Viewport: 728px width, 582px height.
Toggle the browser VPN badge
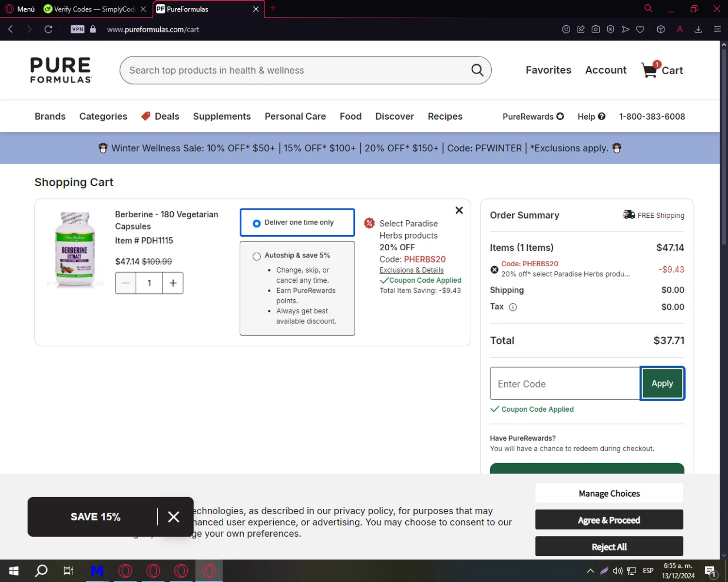[x=78, y=30]
